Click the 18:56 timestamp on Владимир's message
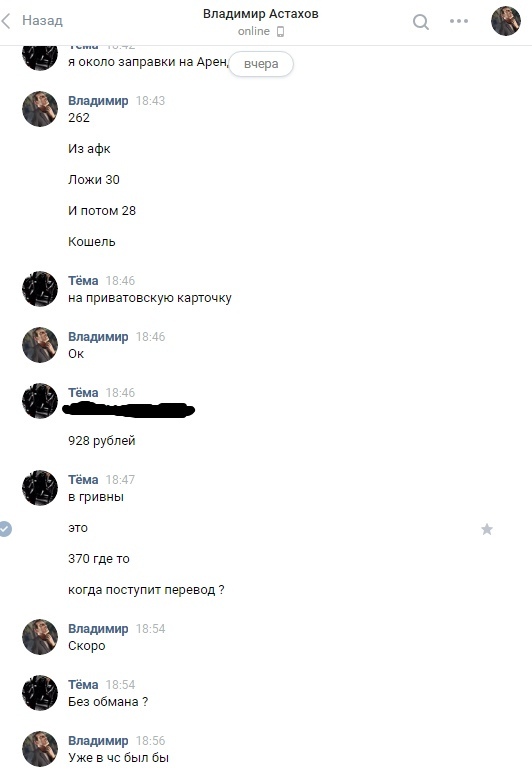This screenshot has height=776, width=532. click(x=150, y=741)
